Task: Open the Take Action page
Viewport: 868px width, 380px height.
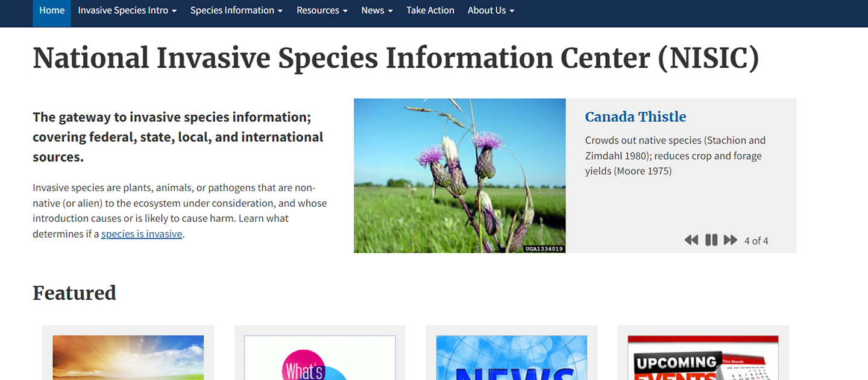Action: 430,11
